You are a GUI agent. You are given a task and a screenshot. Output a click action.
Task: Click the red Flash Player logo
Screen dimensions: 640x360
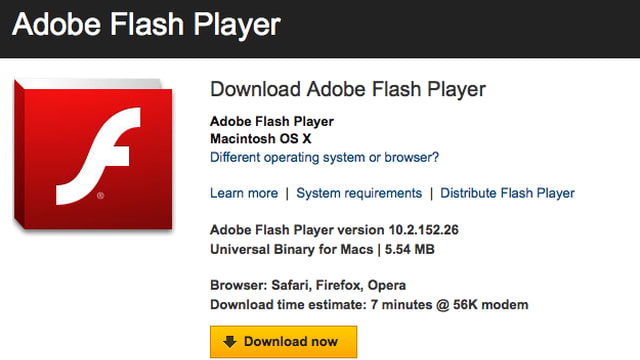(93, 154)
